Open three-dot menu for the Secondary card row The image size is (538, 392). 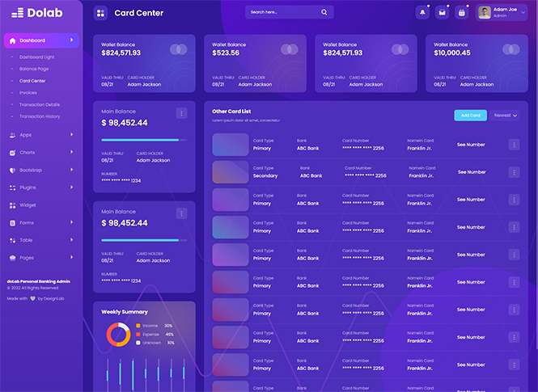coord(514,172)
